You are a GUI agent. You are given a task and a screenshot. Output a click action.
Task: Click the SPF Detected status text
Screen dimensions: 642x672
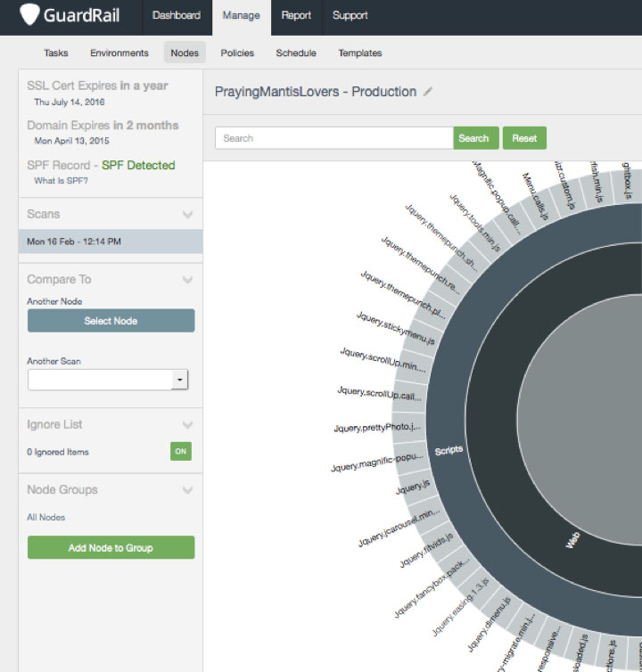pyautogui.click(x=138, y=165)
